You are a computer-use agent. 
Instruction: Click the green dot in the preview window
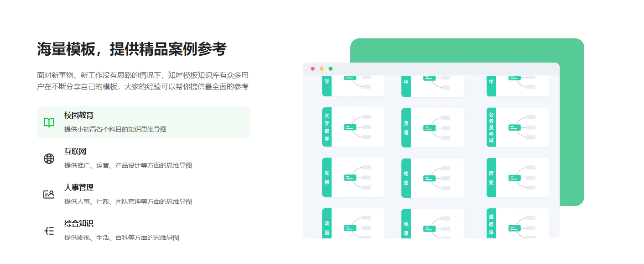331,69
